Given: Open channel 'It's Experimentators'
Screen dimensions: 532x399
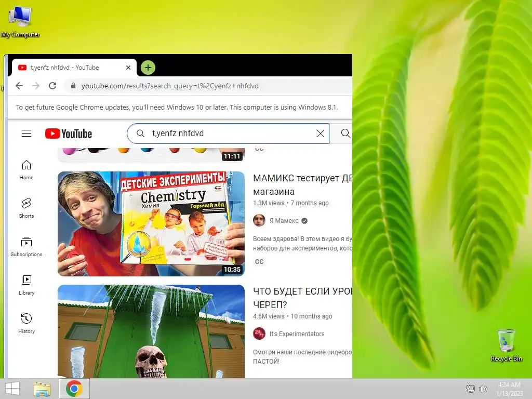Looking at the screenshot, I should [x=297, y=334].
